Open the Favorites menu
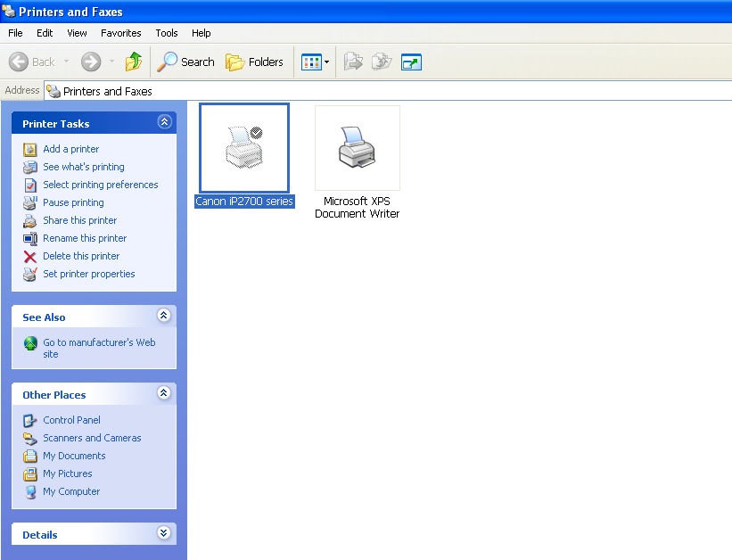The height and width of the screenshot is (560, 732). (x=121, y=33)
